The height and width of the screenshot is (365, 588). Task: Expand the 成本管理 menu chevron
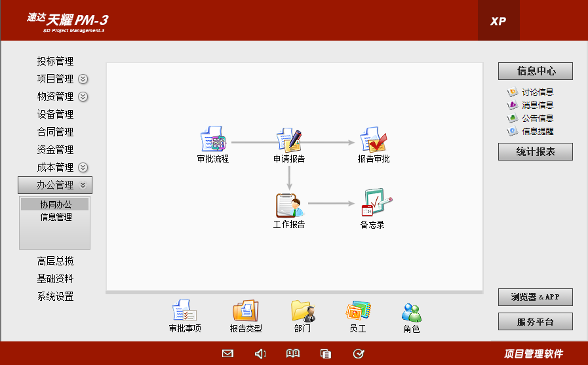click(83, 168)
